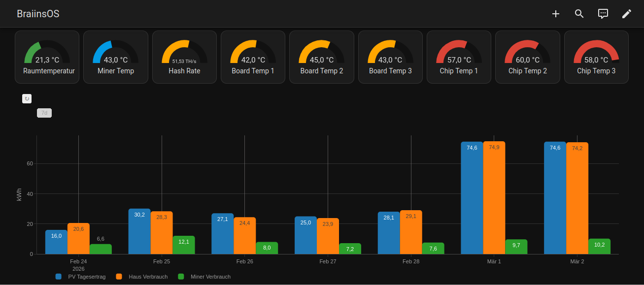Click the Chip Temp 3 card
The width and height of the screenshot is (644, 285).
[596, 57]
